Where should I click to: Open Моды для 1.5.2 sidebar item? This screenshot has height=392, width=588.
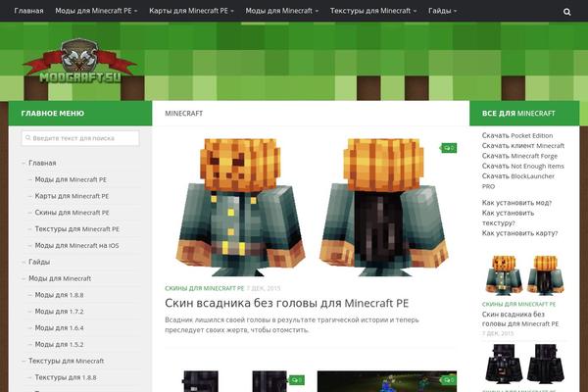(x=59, y=344)
